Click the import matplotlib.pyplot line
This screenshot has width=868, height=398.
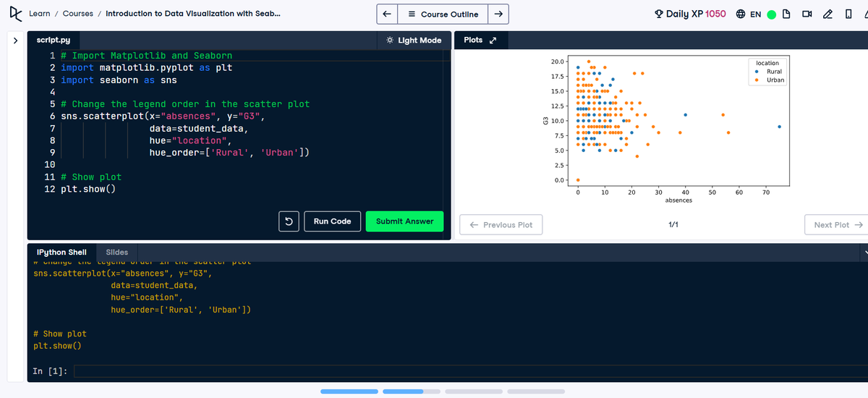pos(146,67)
